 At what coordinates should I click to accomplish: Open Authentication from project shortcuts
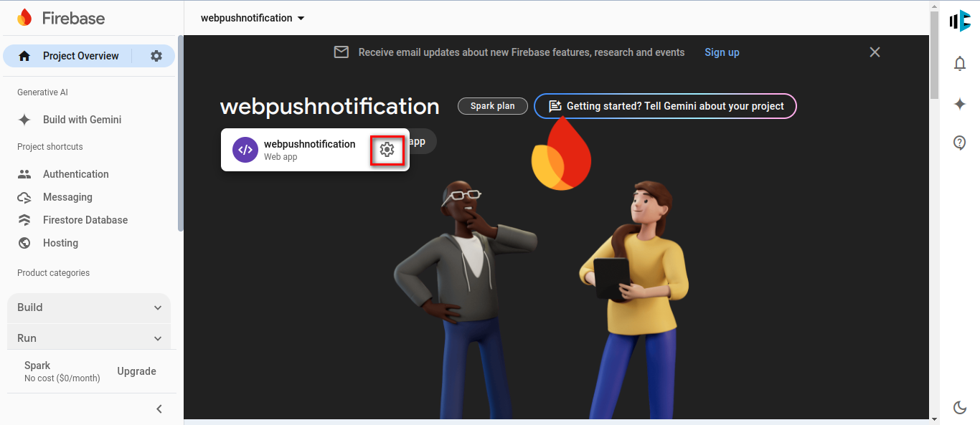point(75,174)
